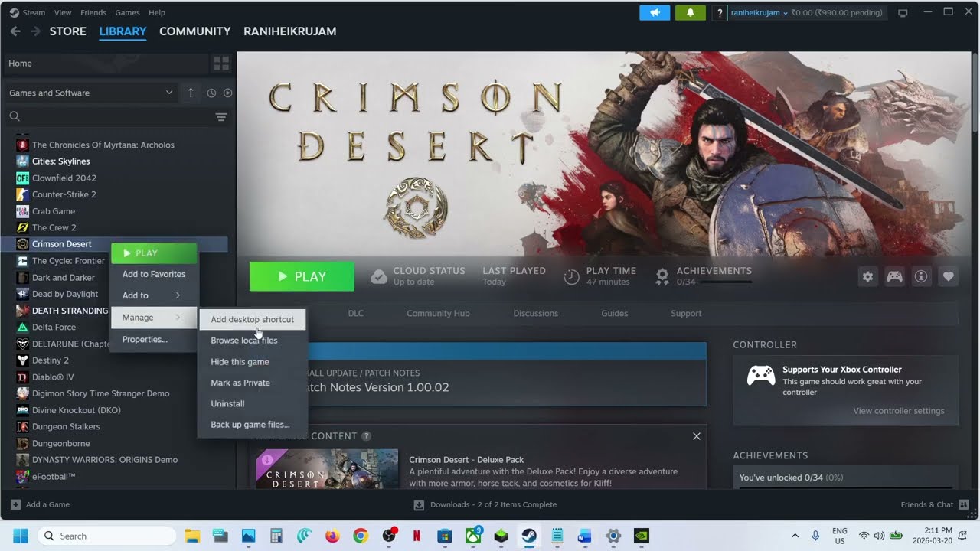Add Crimson Desert to favorites via heart icon
The width and height of the screenshot is (980, 551).
948,277
